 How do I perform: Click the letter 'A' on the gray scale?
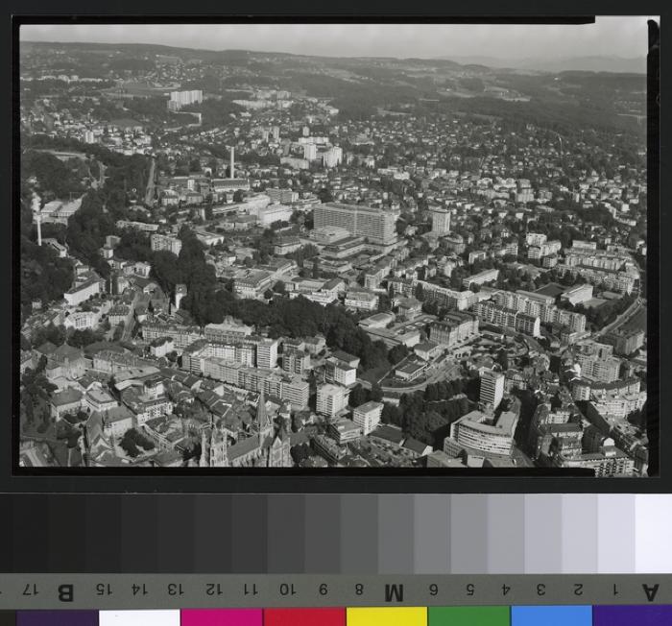[651, 592]
